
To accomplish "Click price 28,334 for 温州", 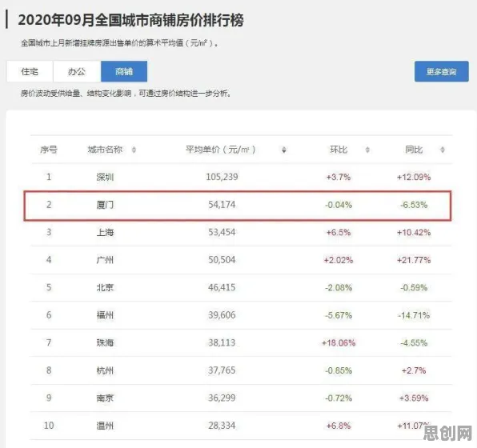I will [222, 426].
